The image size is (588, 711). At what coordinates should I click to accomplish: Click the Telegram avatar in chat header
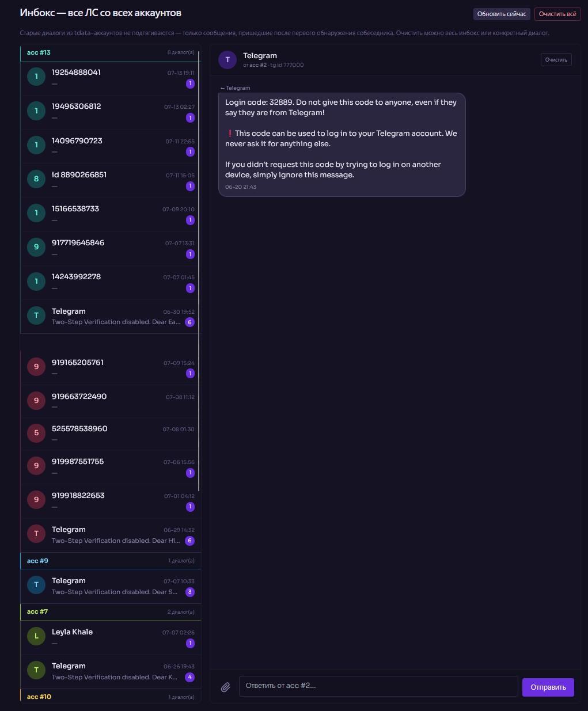(227, 60)
